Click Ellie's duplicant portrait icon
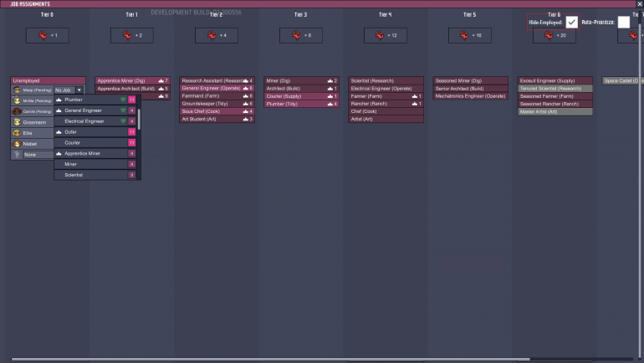Image resolution: width=644 pixels, height=363 pixels. coord(18,133)
